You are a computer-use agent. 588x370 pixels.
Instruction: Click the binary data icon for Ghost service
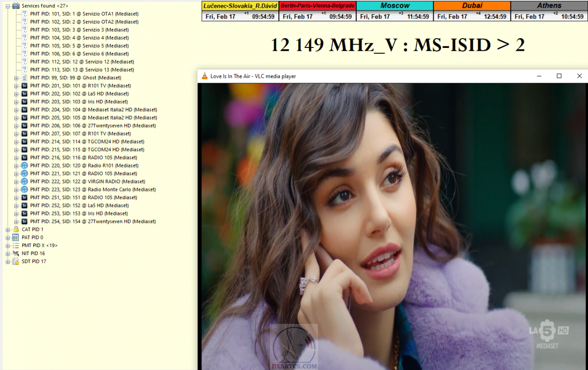coord(24,78)
